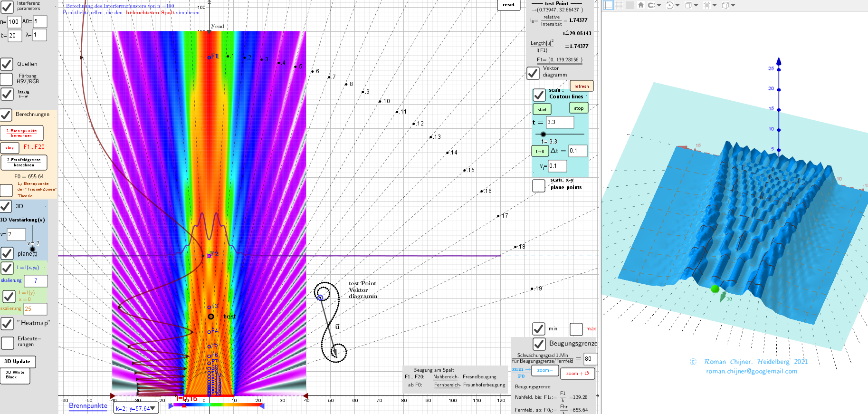Click the Yend marker arrow atop axis
This screenshot has height=414, width=868.
tap(209, 32)
